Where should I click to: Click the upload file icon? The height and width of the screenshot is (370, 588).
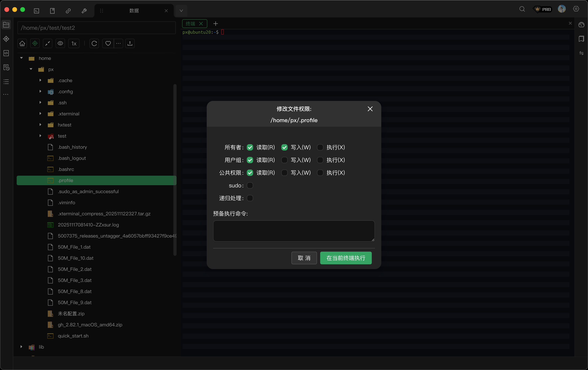click(130, 43)
